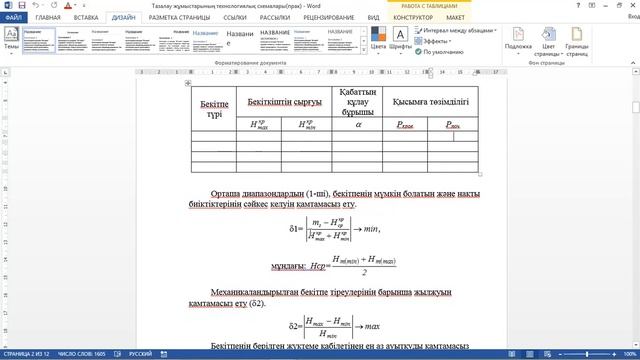The image size is (640, 360).
Task: Click the font color A icon in title bar
Action: pyautogui.click(x=68, y=5)
